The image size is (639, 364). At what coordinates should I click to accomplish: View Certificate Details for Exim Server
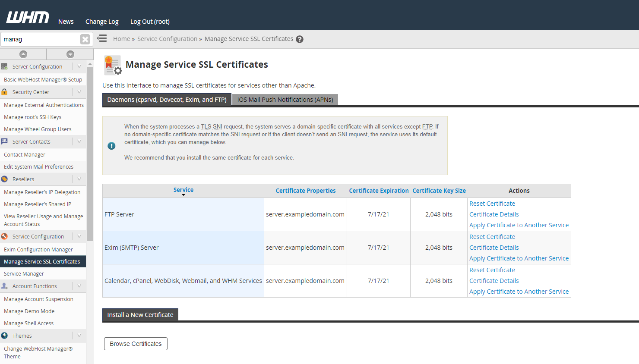tap(494, 248)
